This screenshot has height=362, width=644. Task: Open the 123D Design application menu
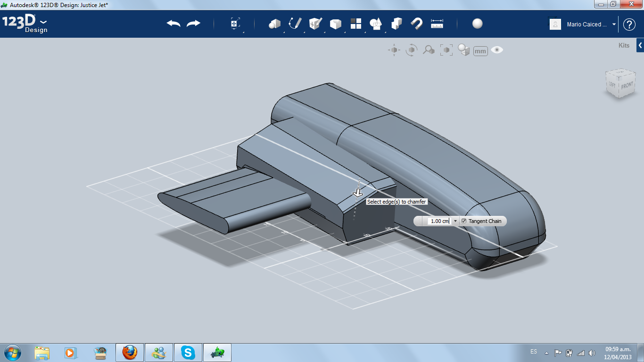(x=25, y=24)
